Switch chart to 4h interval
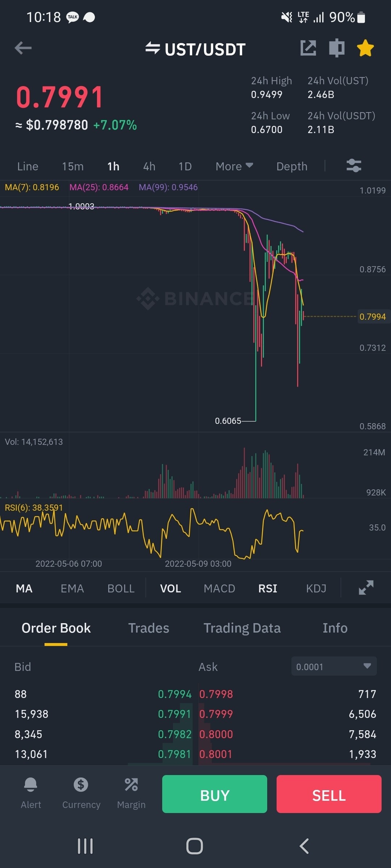Image resolution: width=391 pixels, height=868 pixels. (x=149, y=166)
